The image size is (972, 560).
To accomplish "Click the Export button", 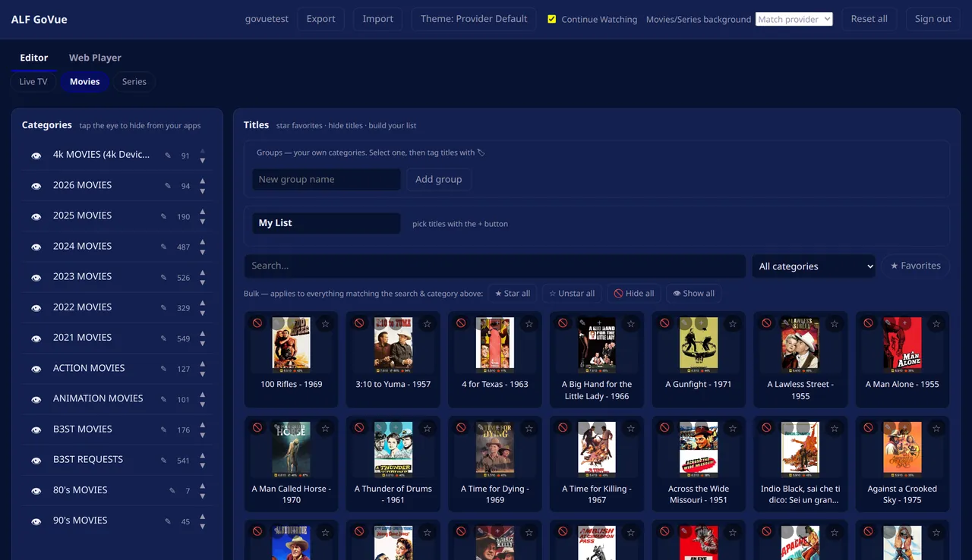I will coord(320,19).
